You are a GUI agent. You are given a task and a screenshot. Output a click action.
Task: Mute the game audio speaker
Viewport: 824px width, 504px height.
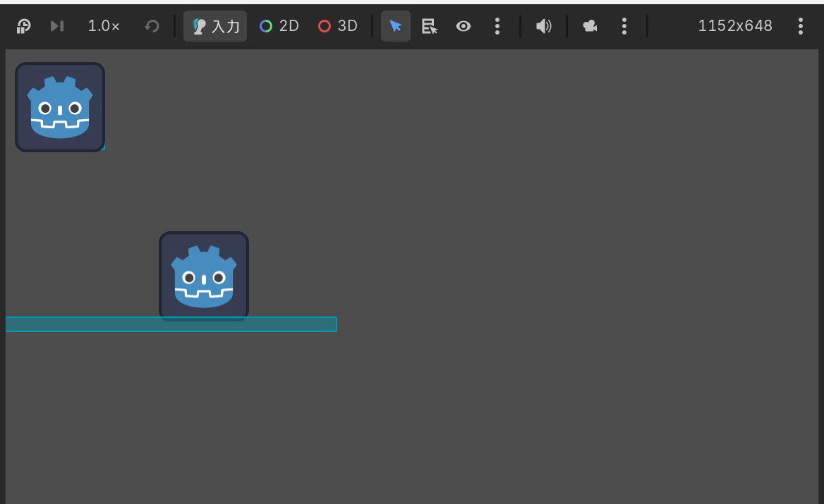[543, 25]
